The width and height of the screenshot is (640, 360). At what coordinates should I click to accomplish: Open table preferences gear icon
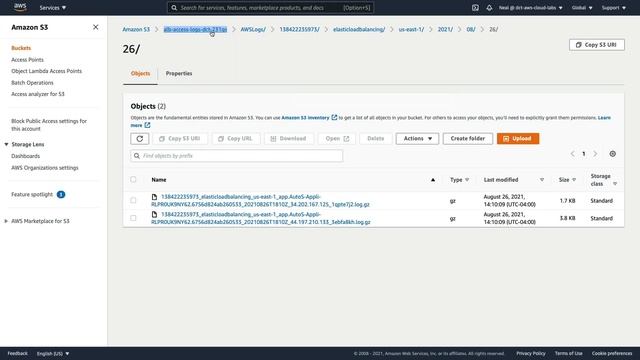pyautogui.click(x=613, y=154)
